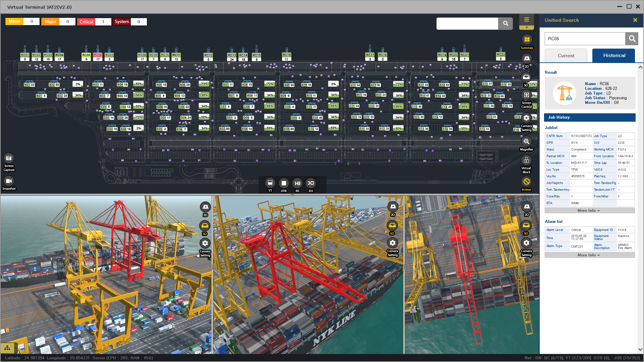Toggle YT vehicle display
The image size is (644, 362).
tap(270, 183)
